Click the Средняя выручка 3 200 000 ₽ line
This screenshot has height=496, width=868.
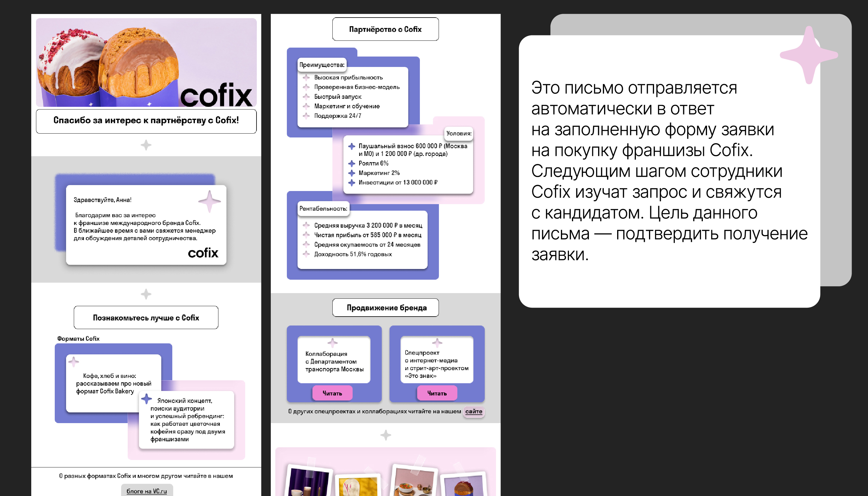point(368,225)
